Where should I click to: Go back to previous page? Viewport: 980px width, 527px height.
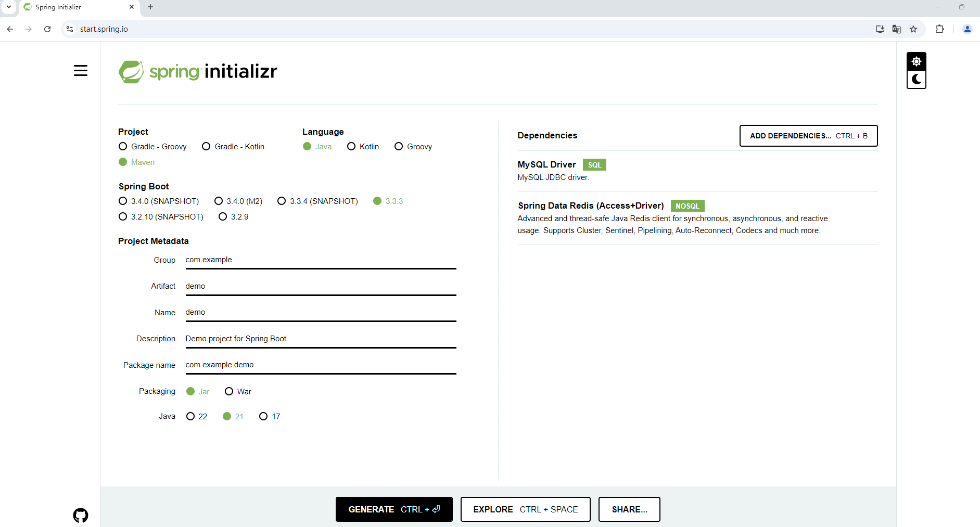[x=10, y=29]
